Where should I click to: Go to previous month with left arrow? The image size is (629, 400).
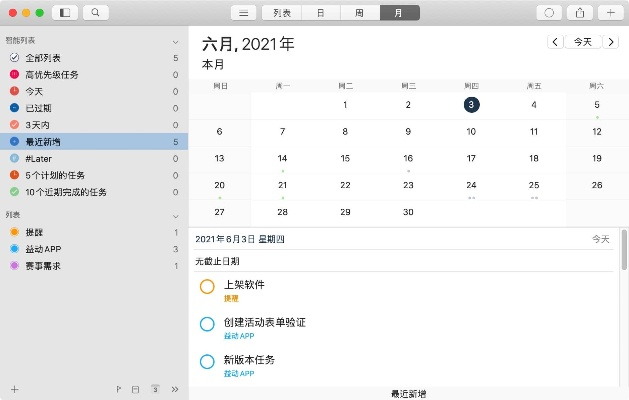click(x=555, y=42)
